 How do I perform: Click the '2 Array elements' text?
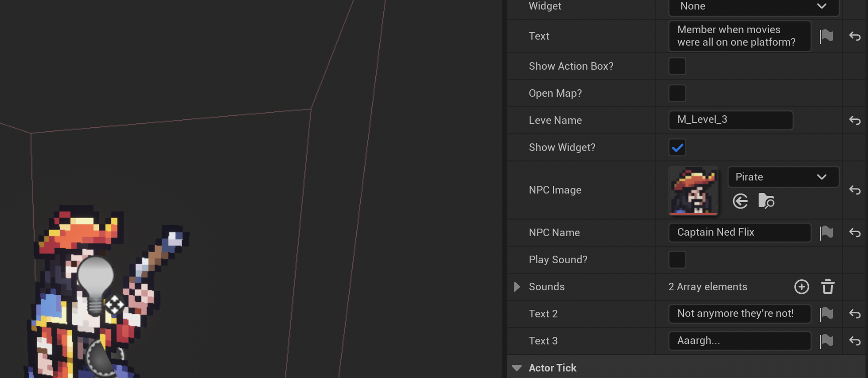[707, 287]
